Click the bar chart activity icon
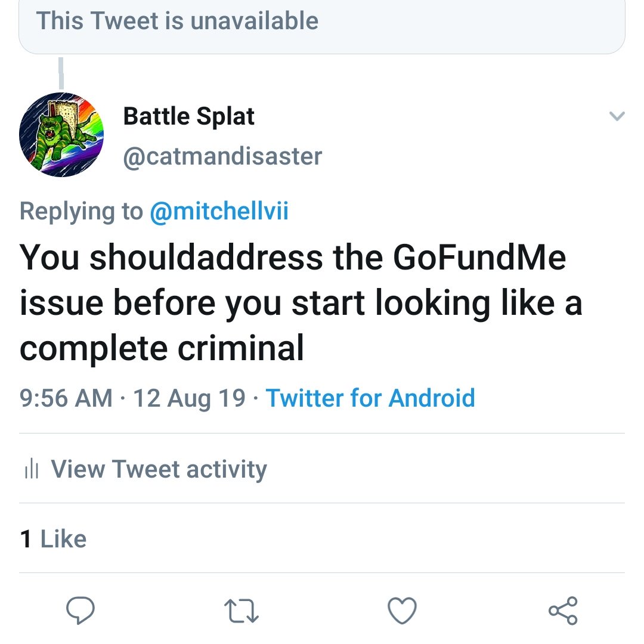644x644 pixels. click(x=31, y=470)
